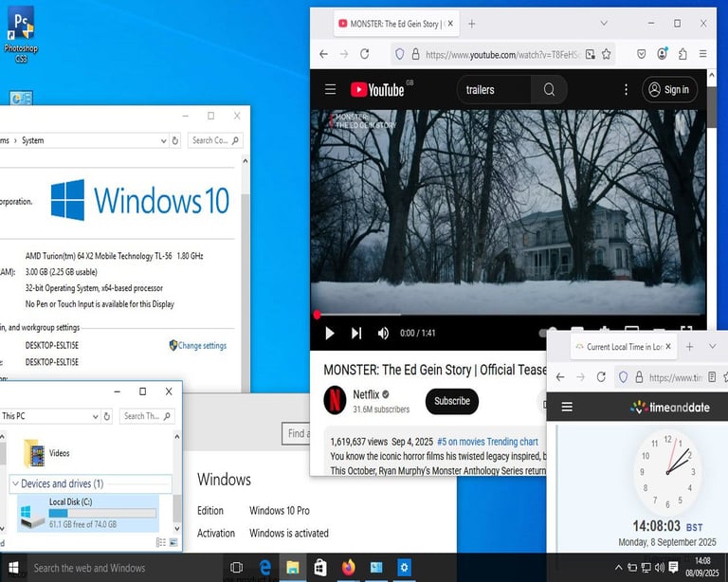Open the Action Center notifications icon
The width and height of the screenshot is (728, 582).
[x=673, y=567]
